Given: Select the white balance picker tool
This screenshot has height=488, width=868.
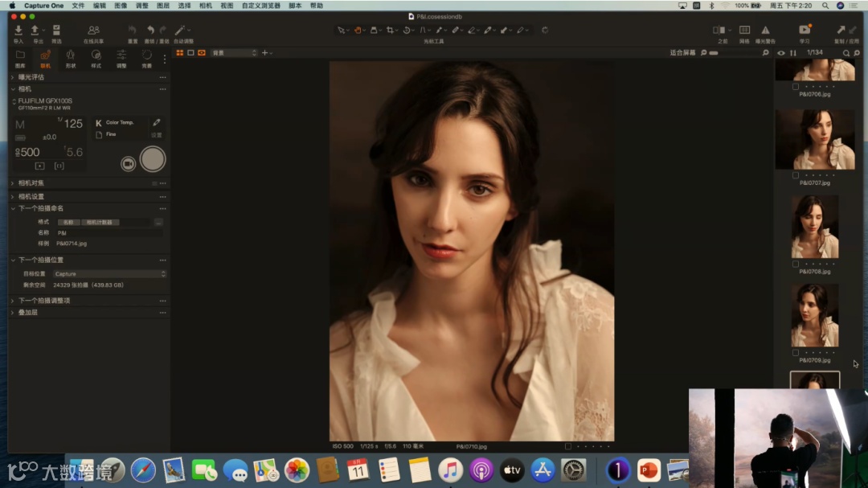Looking at the screenshot, I should [x=488, y=30].
